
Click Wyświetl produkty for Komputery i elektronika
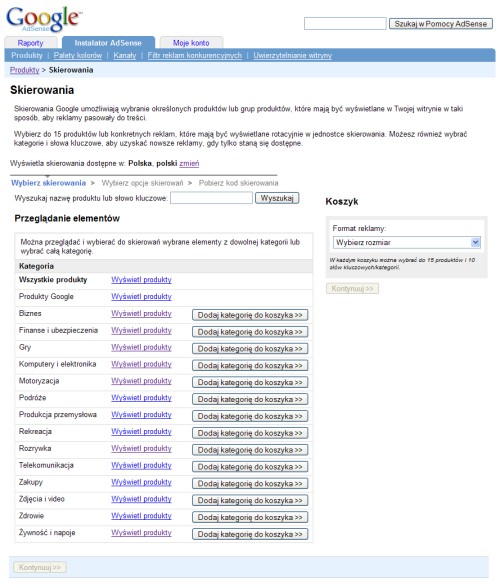tap(141, 364)
